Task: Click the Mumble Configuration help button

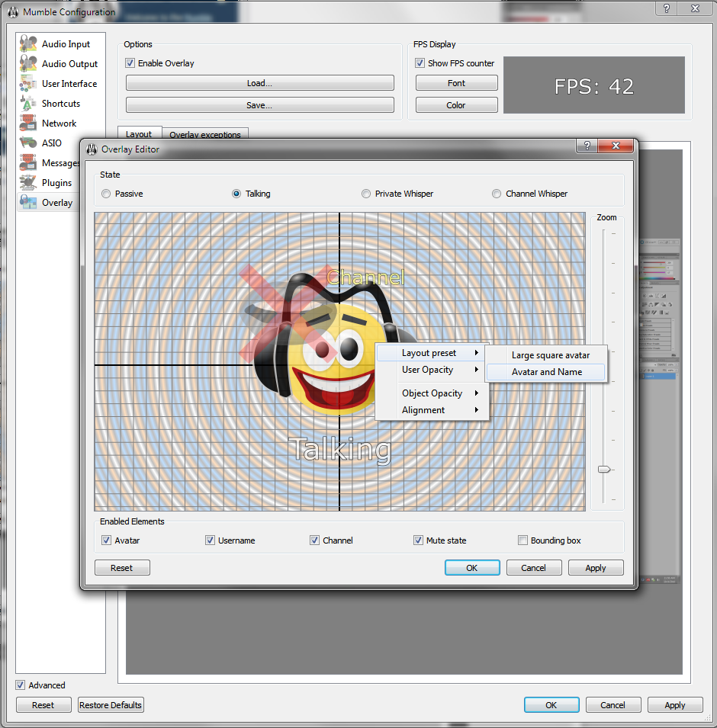Action: coord(667,8)
